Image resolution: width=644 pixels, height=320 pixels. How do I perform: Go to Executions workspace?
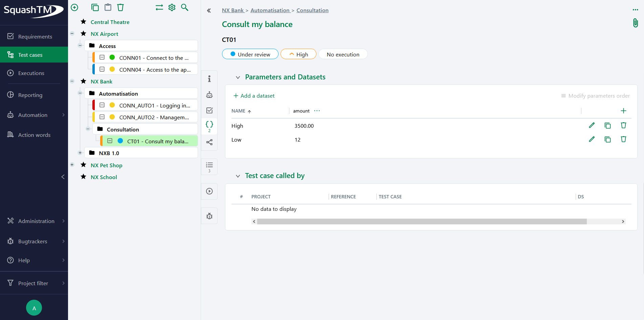(x=34, y=73)
